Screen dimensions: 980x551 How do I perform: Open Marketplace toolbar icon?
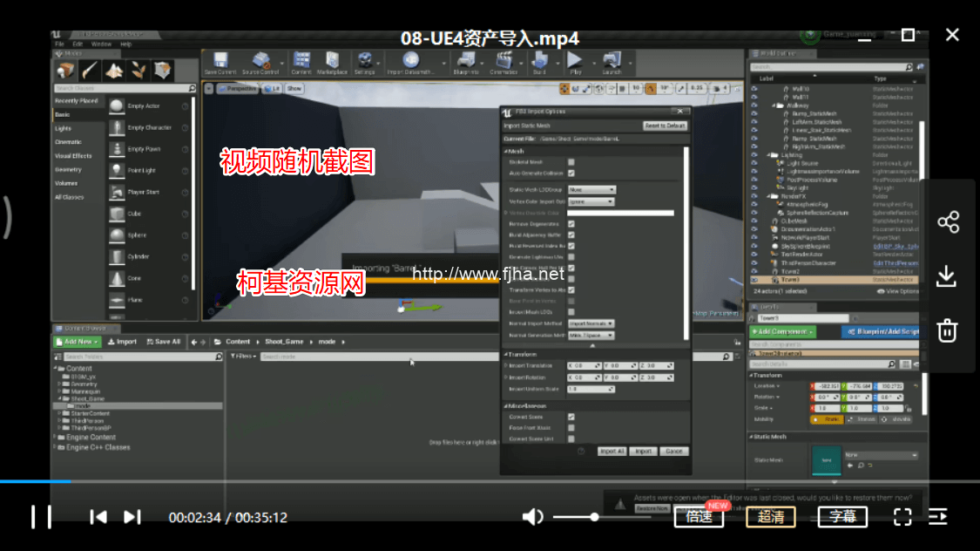pyautogui.click(x=332, y=63)
